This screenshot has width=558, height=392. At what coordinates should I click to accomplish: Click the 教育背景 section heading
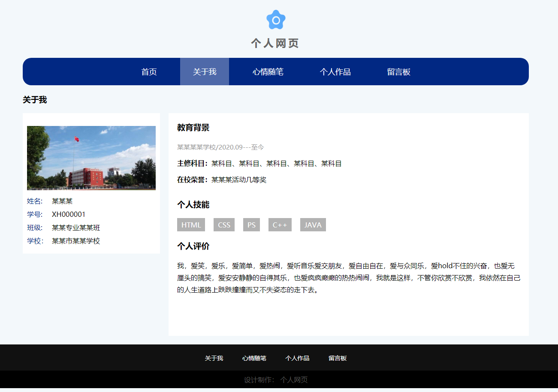pyautogui.click(x=193, y=128)
